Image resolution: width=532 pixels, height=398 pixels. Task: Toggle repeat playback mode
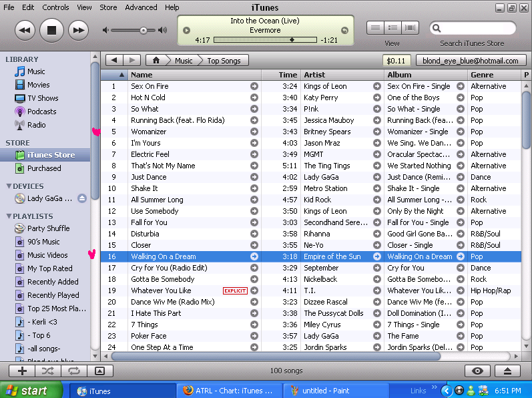73,371
